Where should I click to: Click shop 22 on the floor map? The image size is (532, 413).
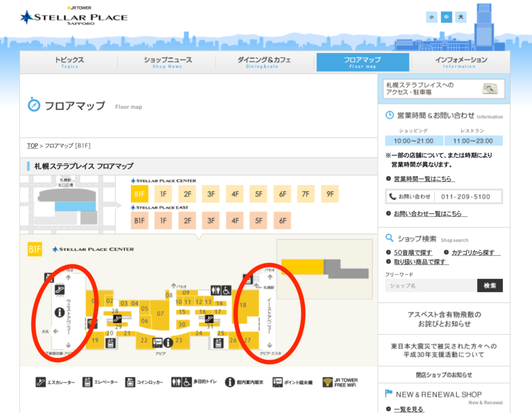[144, 340]
